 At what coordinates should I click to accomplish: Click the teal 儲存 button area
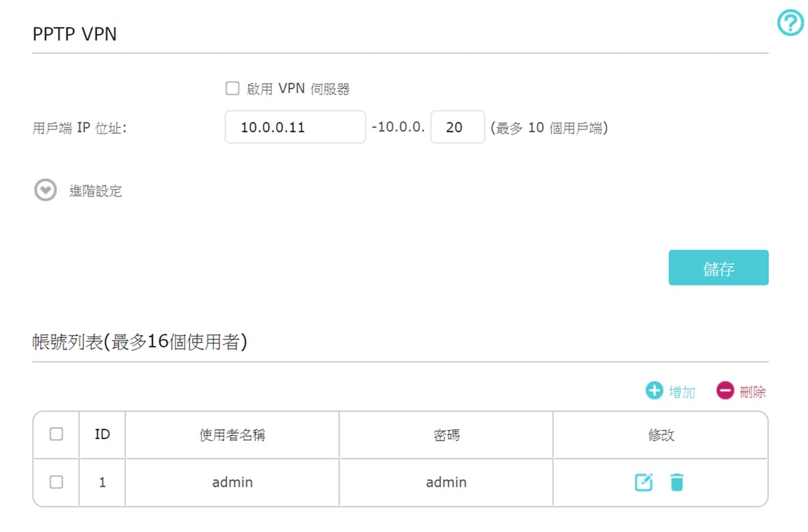point(718,267)
